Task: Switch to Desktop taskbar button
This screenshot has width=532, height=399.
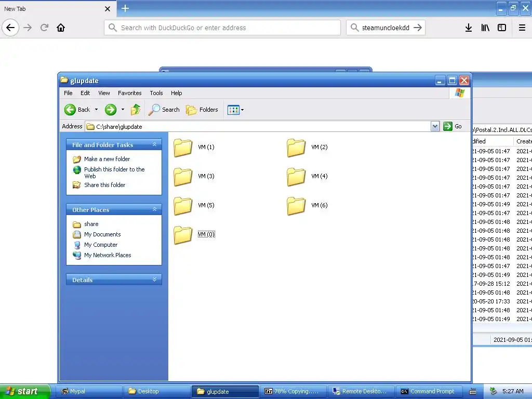Action: click(157, 391)
